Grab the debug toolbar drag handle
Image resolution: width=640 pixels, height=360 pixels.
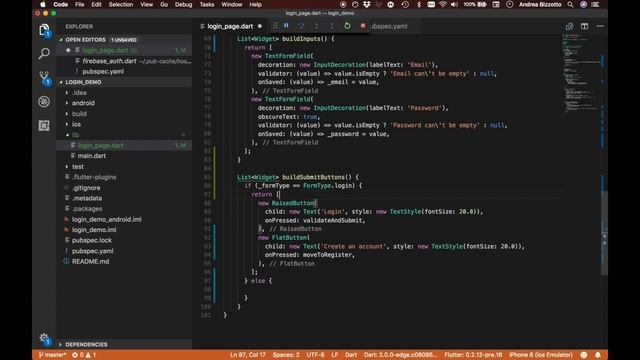pos(276,26)
